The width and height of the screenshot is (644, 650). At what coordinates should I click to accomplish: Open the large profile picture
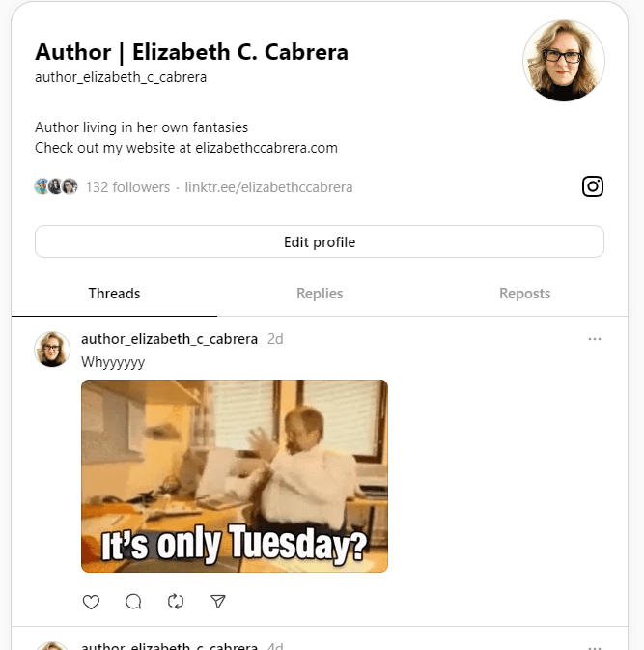pyautogui.click(x=564, y=61)
